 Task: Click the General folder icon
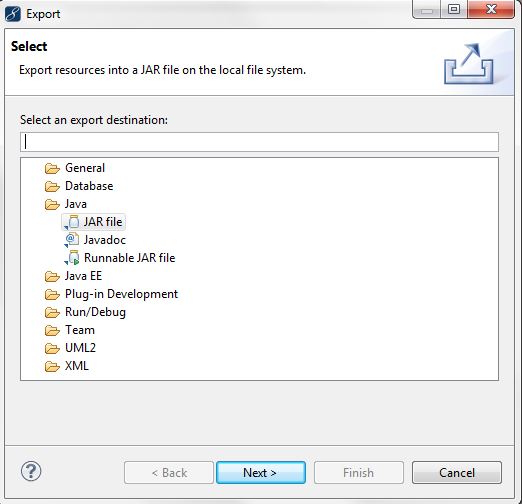point(52,168)
